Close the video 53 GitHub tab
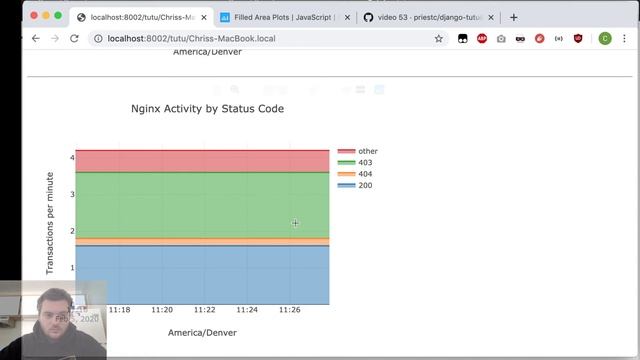 click(491, 18)
